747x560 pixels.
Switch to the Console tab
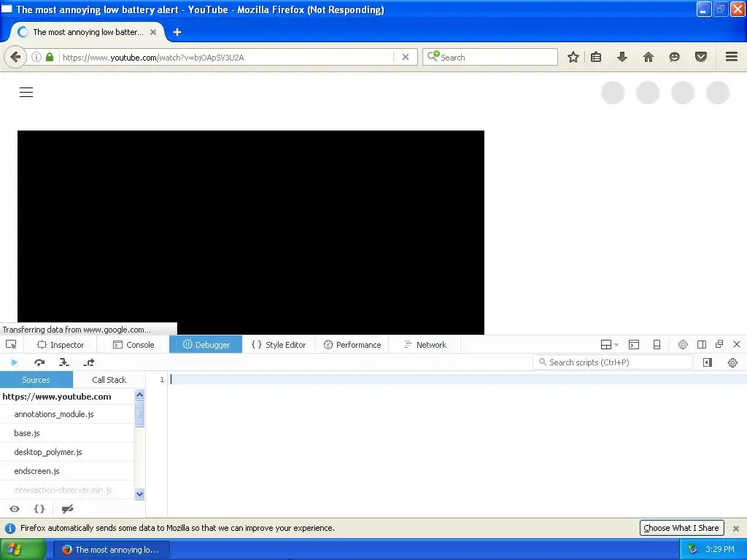[133, 345]
